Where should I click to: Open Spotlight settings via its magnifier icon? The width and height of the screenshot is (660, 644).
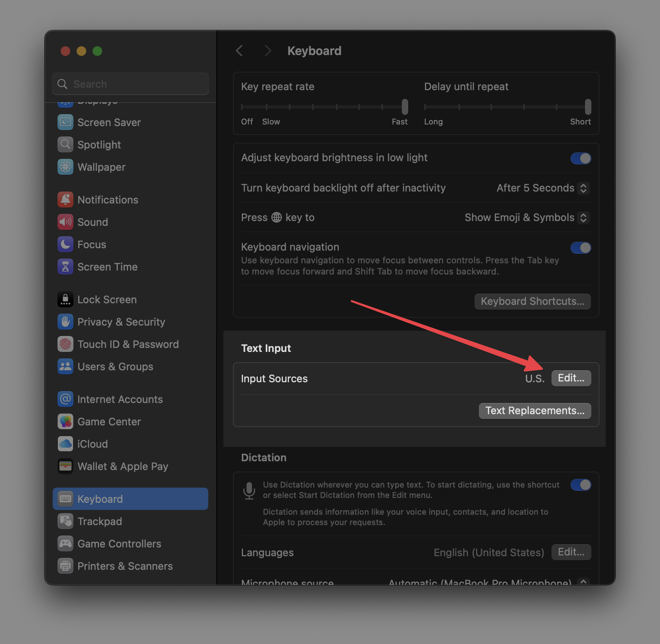click(x=65, y=144)
